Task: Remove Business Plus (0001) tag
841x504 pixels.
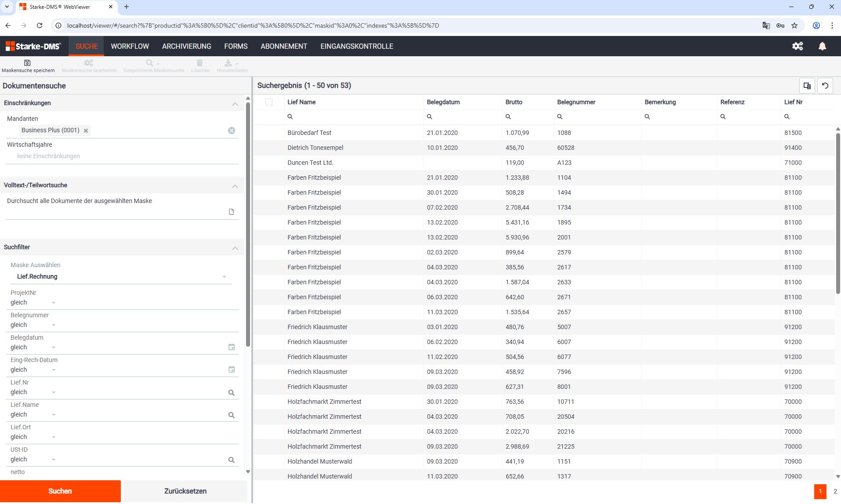Action: point(86,131)
